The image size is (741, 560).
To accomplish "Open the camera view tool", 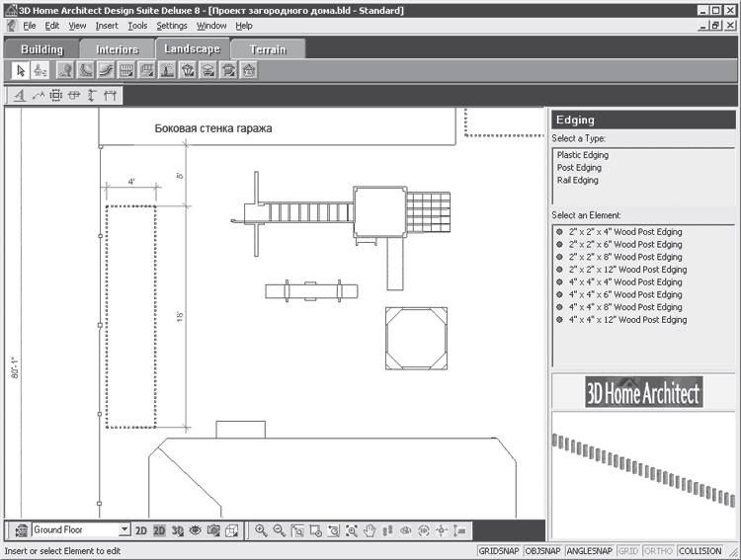I will click(x=213, y=530).
